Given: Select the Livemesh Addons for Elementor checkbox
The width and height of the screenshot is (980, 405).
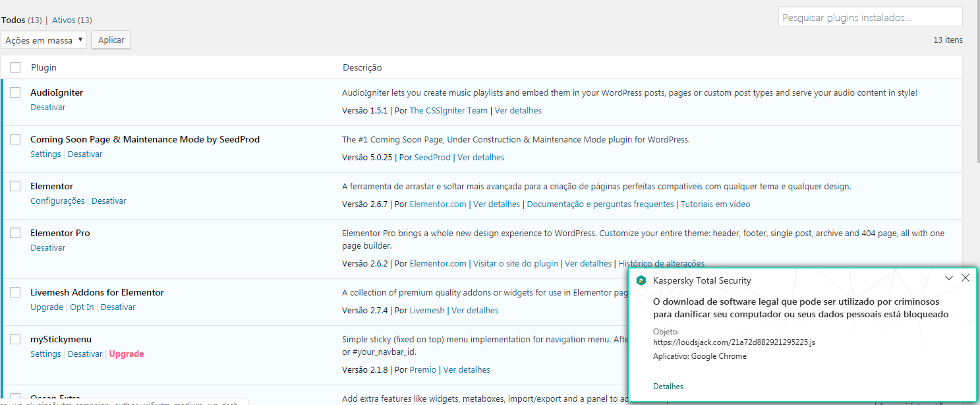Looking at the screenshot, I should coord(15,292).
